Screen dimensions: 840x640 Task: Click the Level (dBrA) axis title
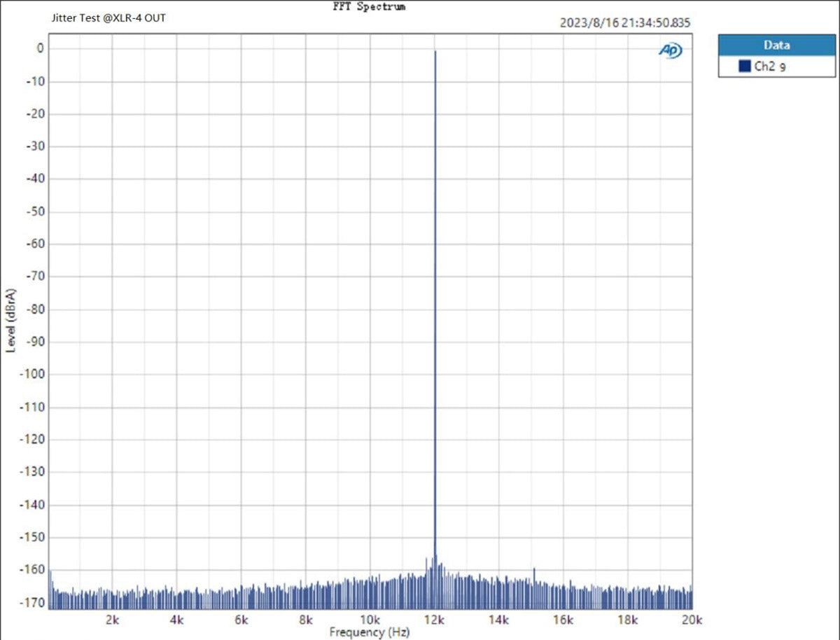tap(11, 321)
